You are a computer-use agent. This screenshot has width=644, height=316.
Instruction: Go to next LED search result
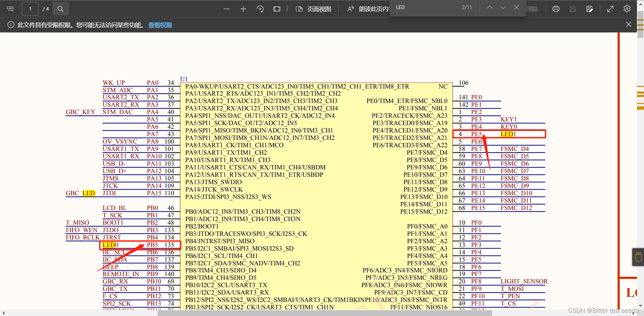[503, 7]
